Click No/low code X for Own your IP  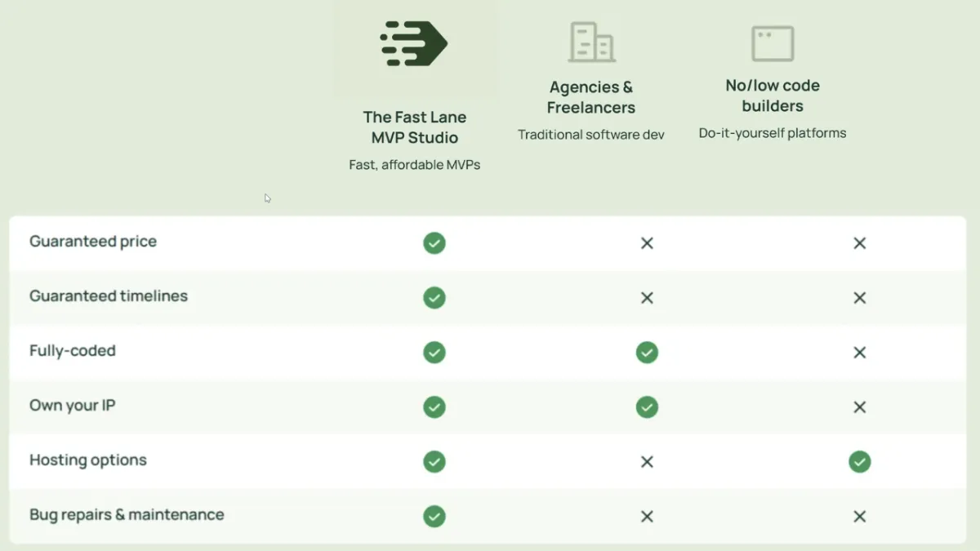pyautogui.click(x=859, y=407)
